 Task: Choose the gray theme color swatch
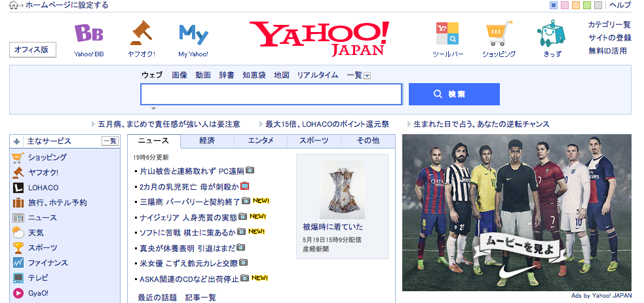[x=598, y=5]
